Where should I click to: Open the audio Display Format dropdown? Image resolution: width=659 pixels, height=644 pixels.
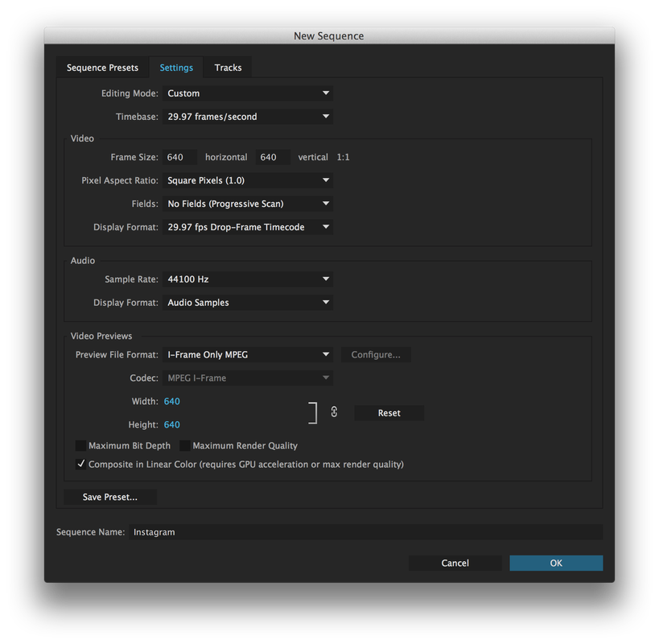pyautogui.click(x=248, y=303)
